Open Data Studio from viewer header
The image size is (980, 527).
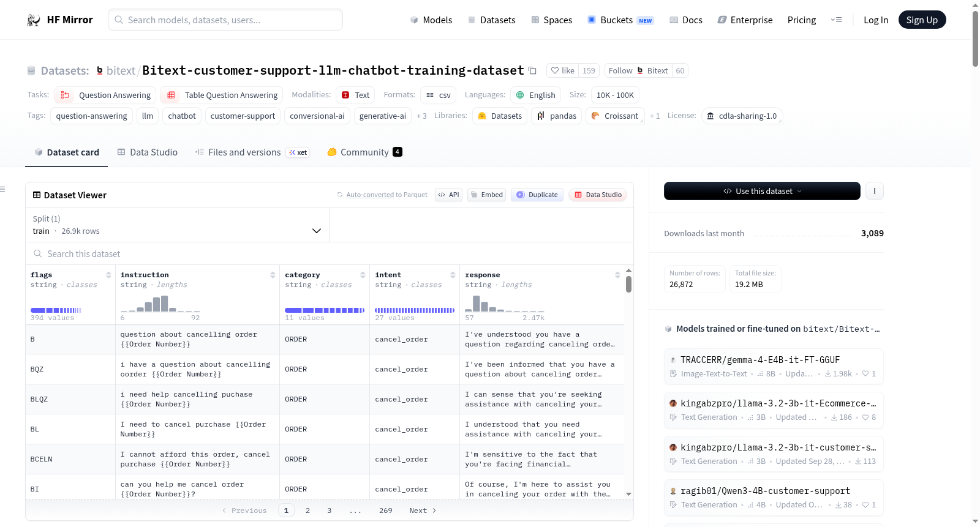point(598,195)
